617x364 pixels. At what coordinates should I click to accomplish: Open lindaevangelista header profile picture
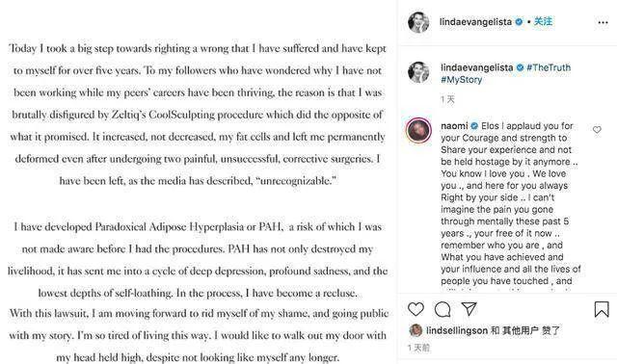tap(418, 22)
